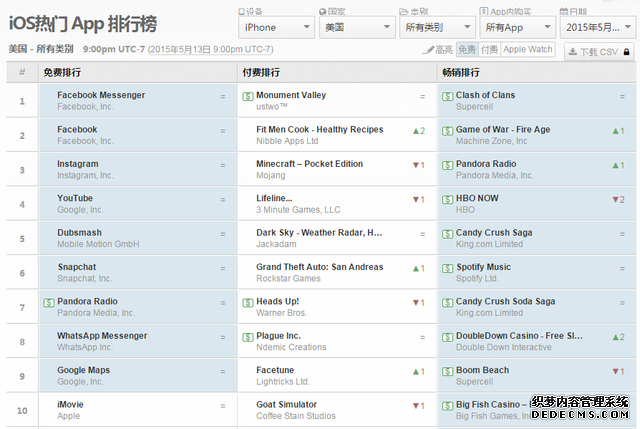Viewport: 640px width, 429px height.
Task: Toggle the 付费 highlight filter
Action: 489,49
